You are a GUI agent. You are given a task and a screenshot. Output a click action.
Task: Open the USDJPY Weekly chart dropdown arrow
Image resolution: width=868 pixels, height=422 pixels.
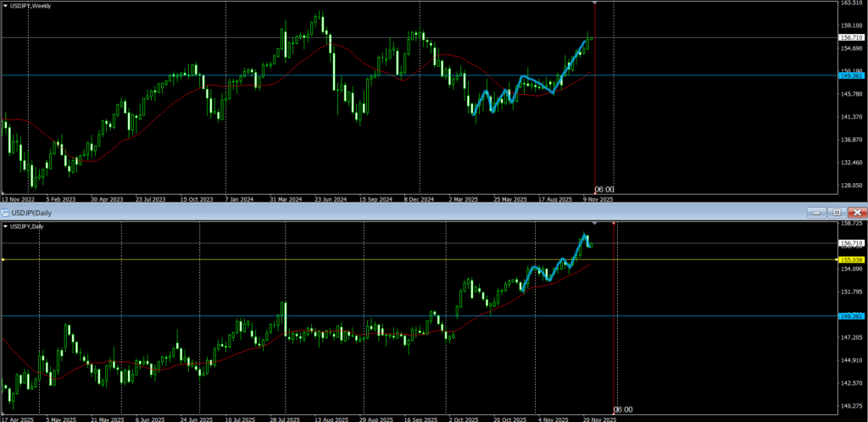coord(6,6)
